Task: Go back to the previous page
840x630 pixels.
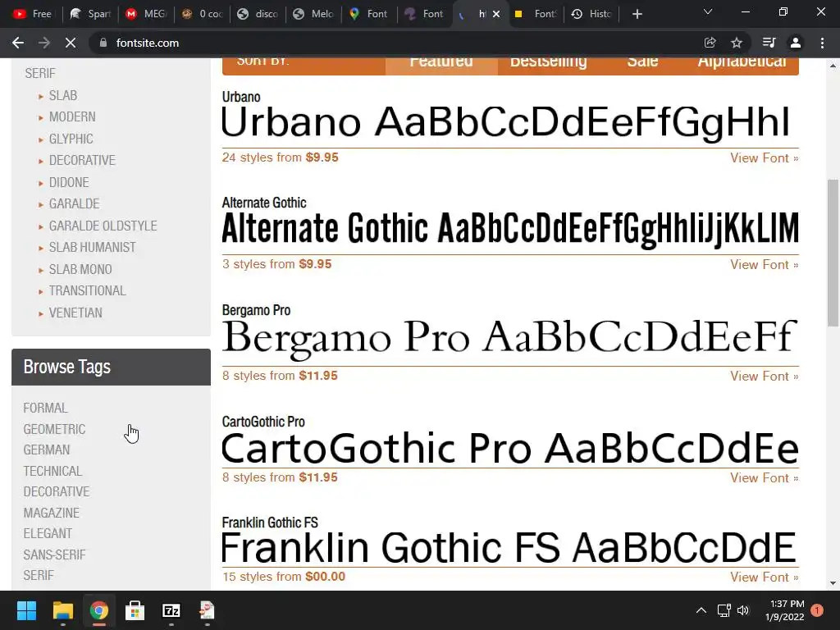Action: tap(18, 43)
